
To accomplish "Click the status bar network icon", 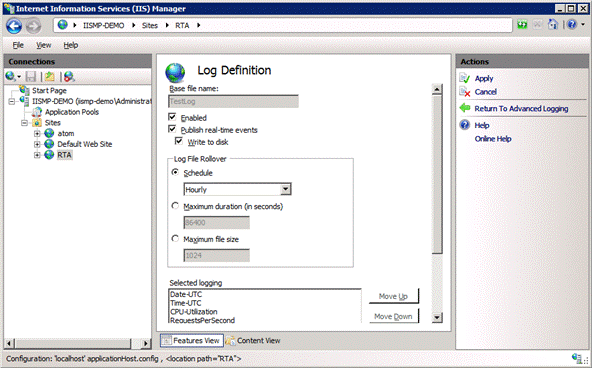I will tap(577, 359).
